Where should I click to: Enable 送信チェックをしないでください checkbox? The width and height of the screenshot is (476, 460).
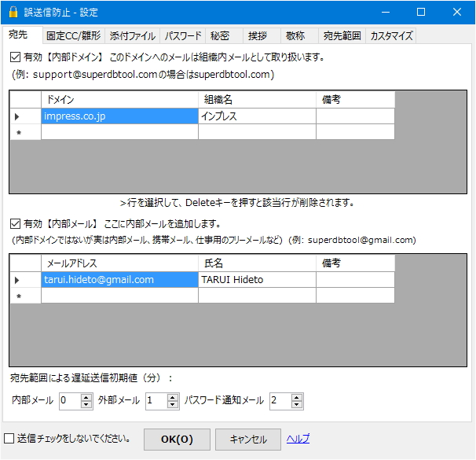click(x=9, y=439)
